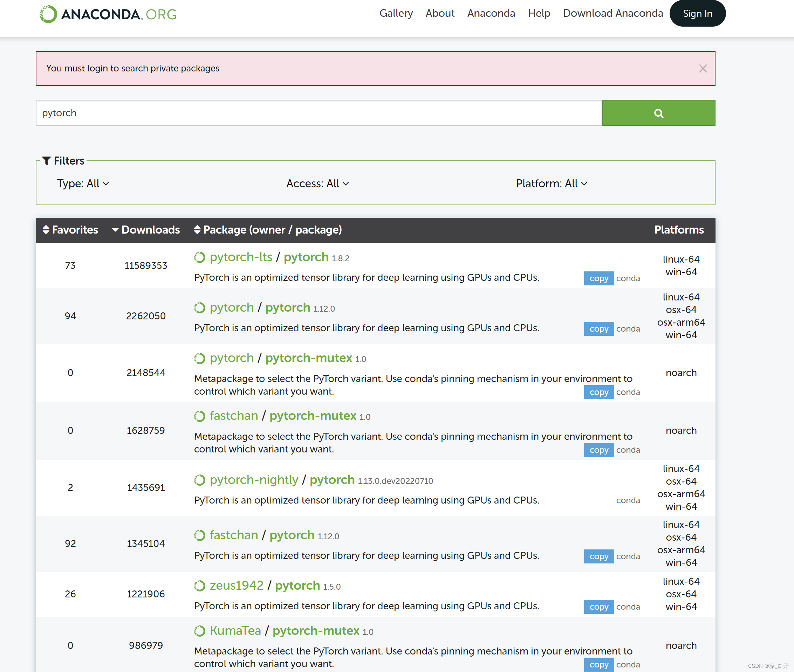Viewport: 794px width, 672px height.
Task: Click Anaconda icon beside zeus1942 / pytorch
Action: [200, 586]
